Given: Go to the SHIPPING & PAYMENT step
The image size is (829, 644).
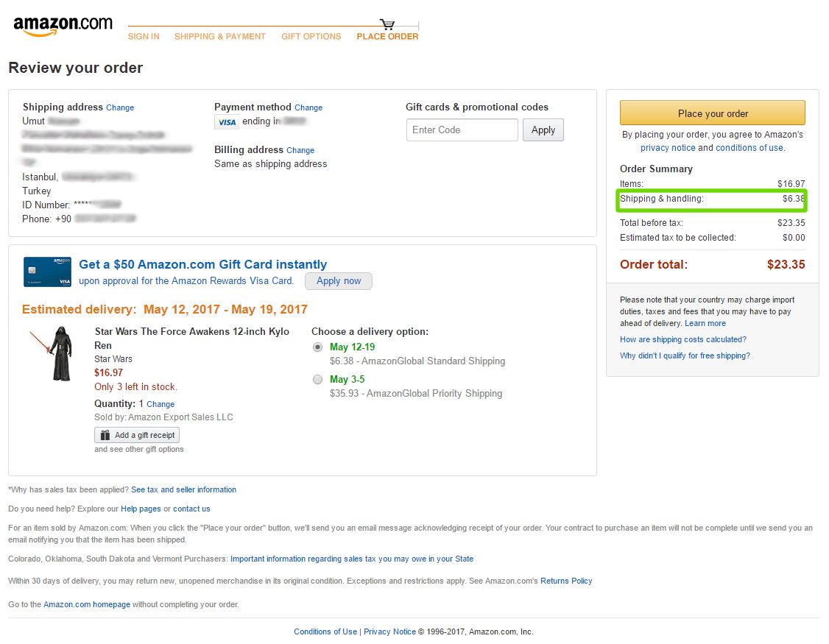Looking at the screenshot, I should [x=219, y=37].
